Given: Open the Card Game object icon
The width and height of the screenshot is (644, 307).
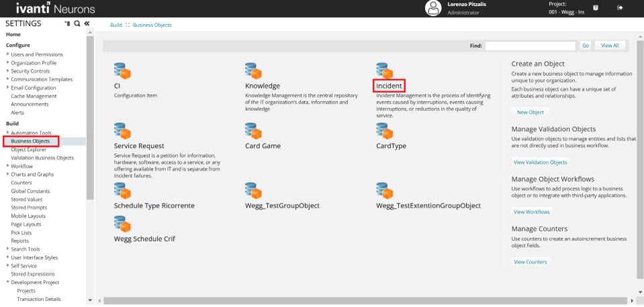Looking at the screenshot, I should tap(253, 131).
